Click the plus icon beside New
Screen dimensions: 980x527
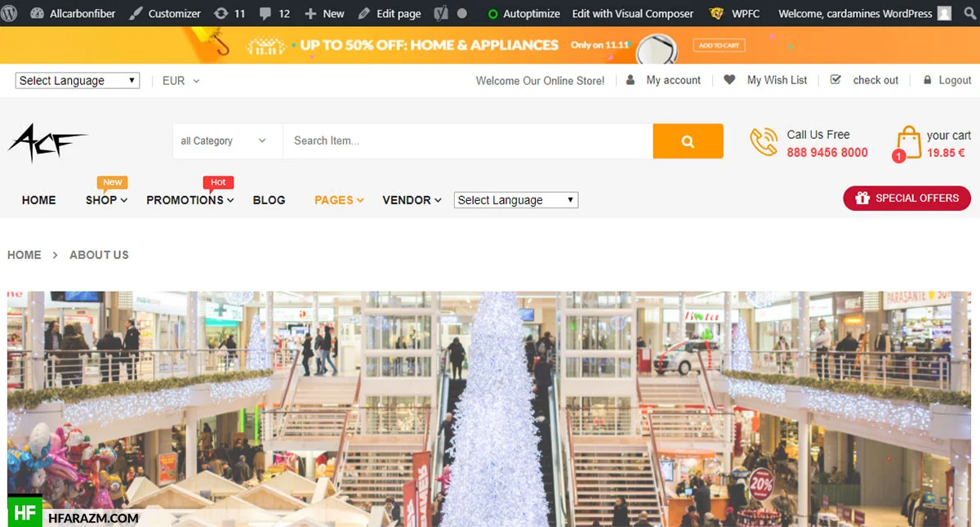(310, 13)
